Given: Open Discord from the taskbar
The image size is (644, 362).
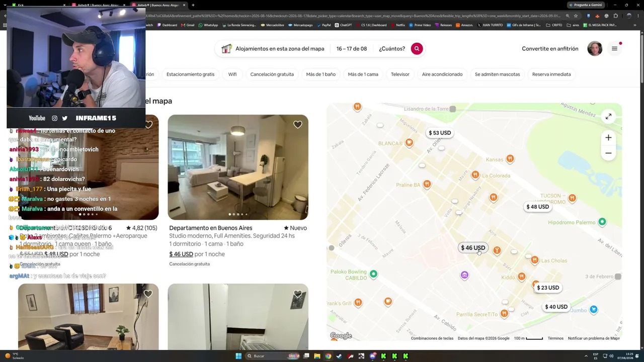Looking at the screenshot, I should tap(372, 356).
